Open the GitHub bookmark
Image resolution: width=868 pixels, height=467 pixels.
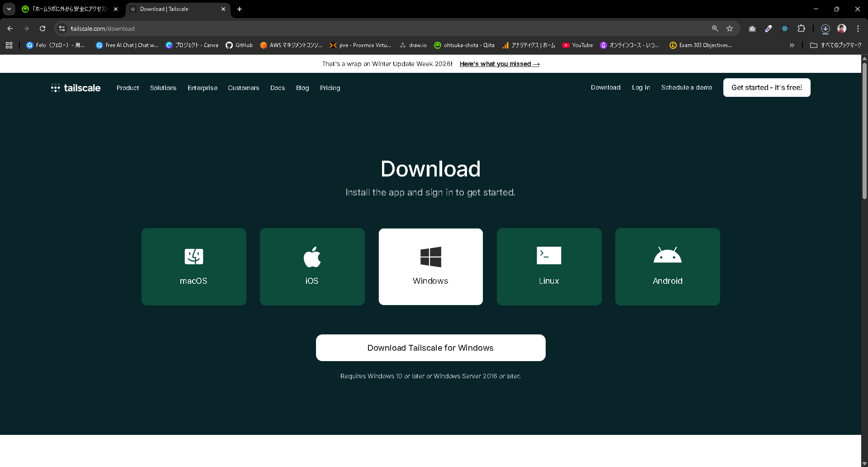(x=239, y=45)
